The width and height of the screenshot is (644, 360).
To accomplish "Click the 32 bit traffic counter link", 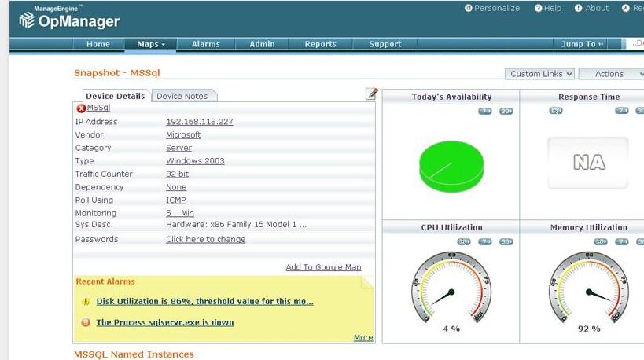I will 178,174.
